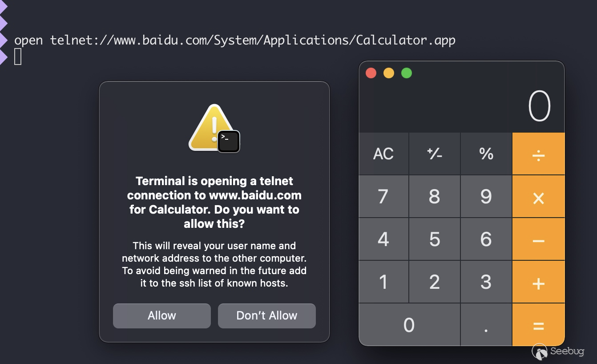The width and height of the screenshot is (597, 364).
Task: Select the minus operator key
Action: click(x=538, y=239)
